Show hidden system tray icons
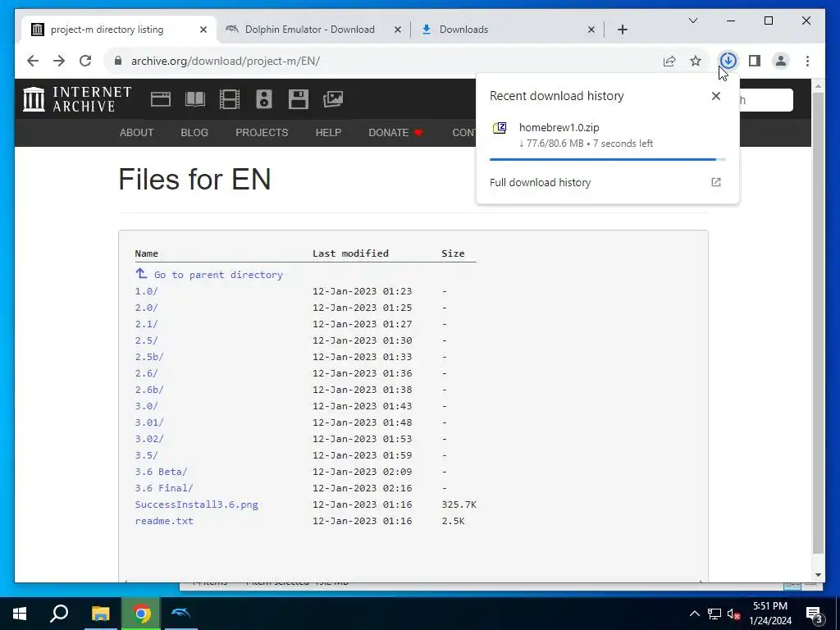This screenshot has height=630, width=840. tap(694, 614)
